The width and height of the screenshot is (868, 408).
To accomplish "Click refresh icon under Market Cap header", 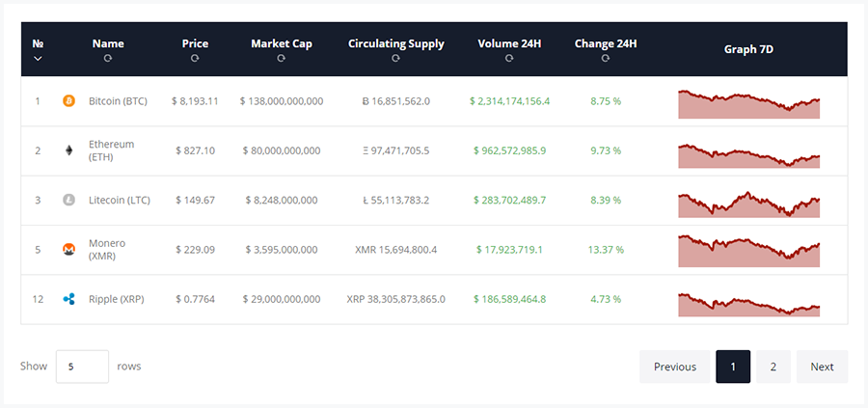I will [282, 58].
